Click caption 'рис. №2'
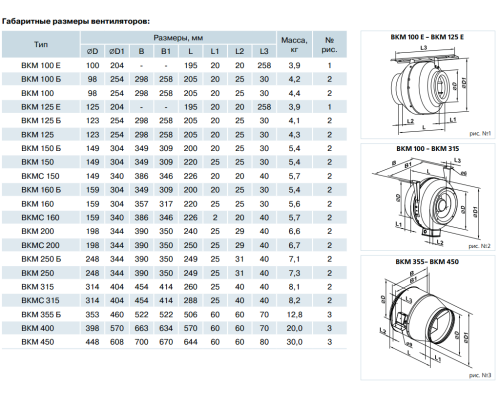Viewport: 500px width, 400px height. tap(480, 246)
